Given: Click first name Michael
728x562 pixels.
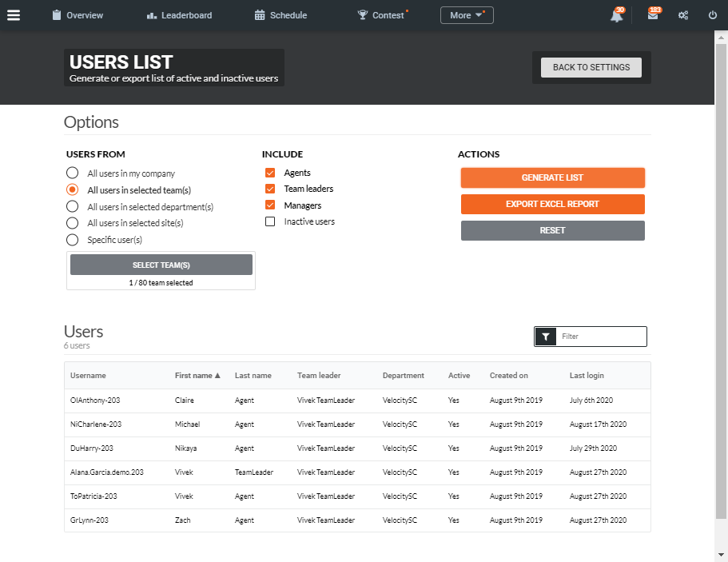Looking at the screenshot, I should pyautogui.click(x=187, y=424).
